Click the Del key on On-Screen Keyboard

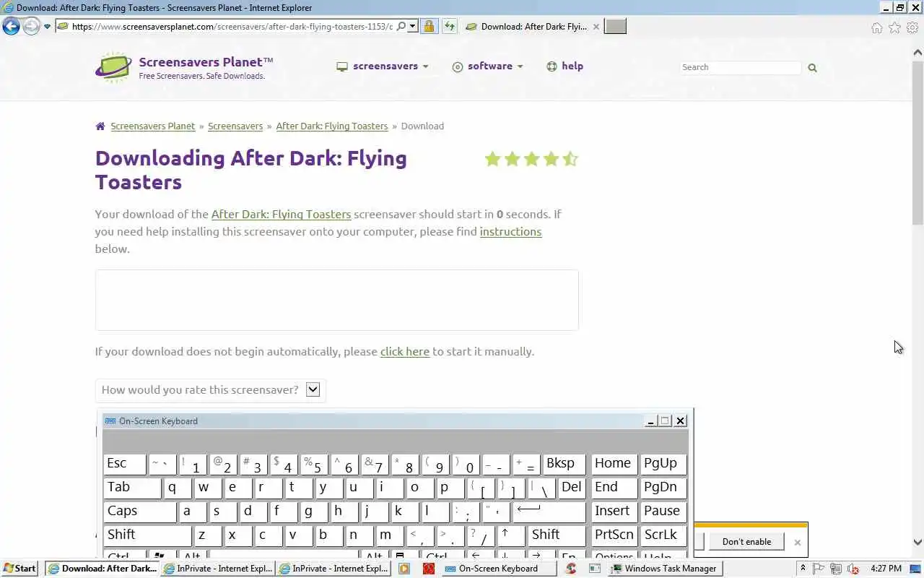(571, 488)
